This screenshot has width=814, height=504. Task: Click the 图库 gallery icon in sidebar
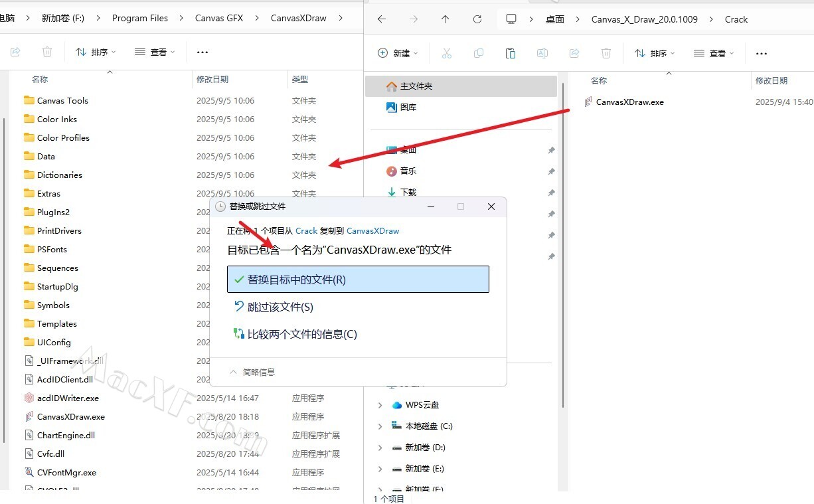click(392, 107)
